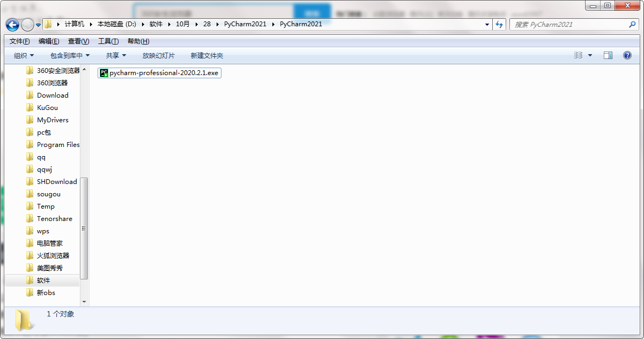Select the MyDrivers folder in tree

[x=47, y=120]
